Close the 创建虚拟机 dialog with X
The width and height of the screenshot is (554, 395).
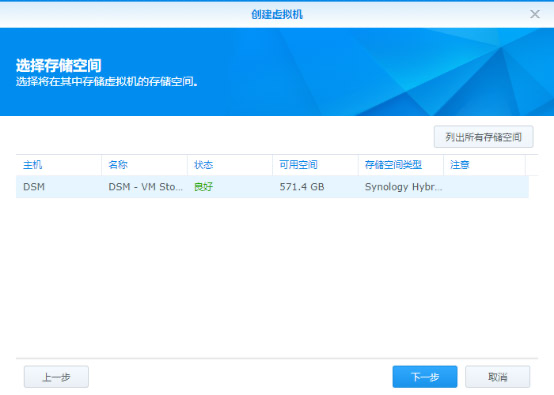pyautogui.click(x=535, y=14)
